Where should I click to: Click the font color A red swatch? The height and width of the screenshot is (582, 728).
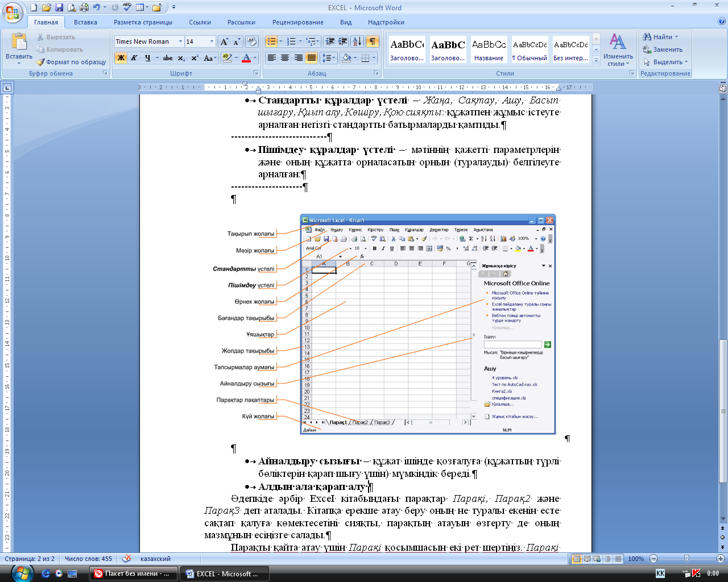tap(246, 58)
